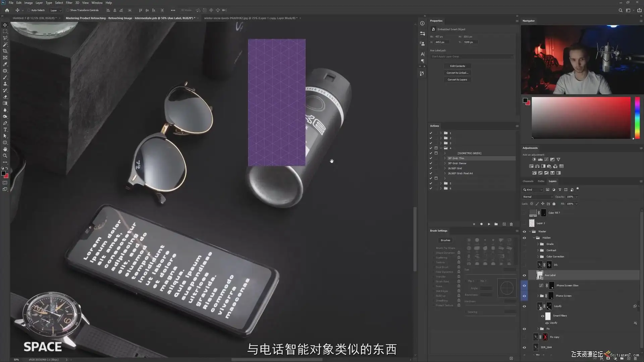Click the Edit Contents button
The height and width of the screenshot is (362, 644).
coord(457,66)
